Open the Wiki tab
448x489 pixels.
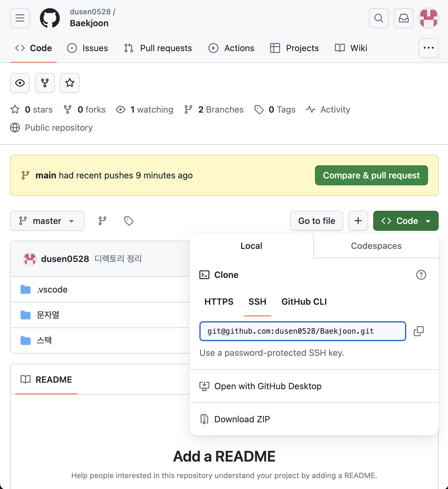[351, 48]
